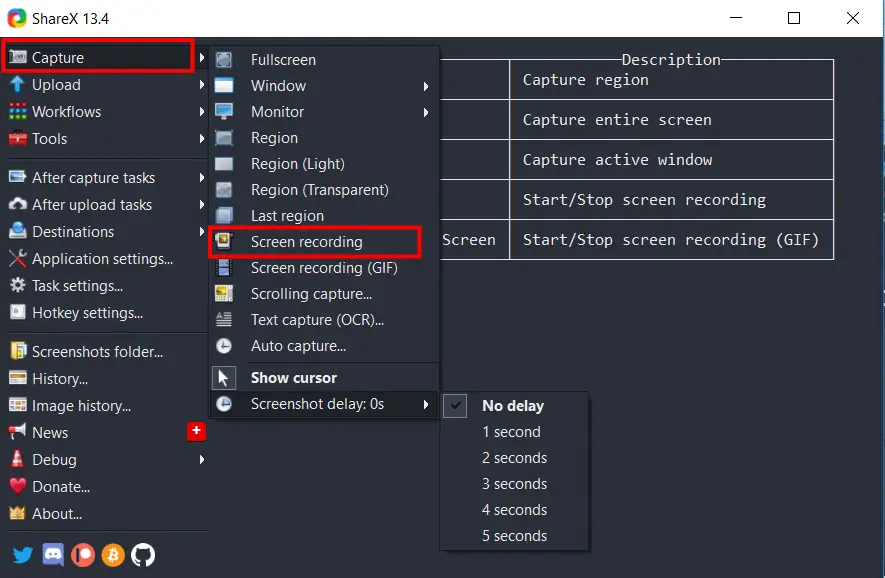Open Twitter link icon at bottom
Viewport: 885px width, 578px height.
point(23,555)
